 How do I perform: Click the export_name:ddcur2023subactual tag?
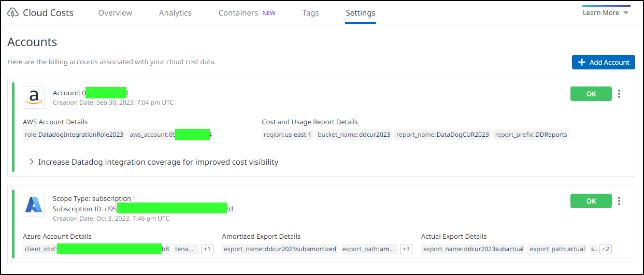pyautogui.click(x=473, y=249)
